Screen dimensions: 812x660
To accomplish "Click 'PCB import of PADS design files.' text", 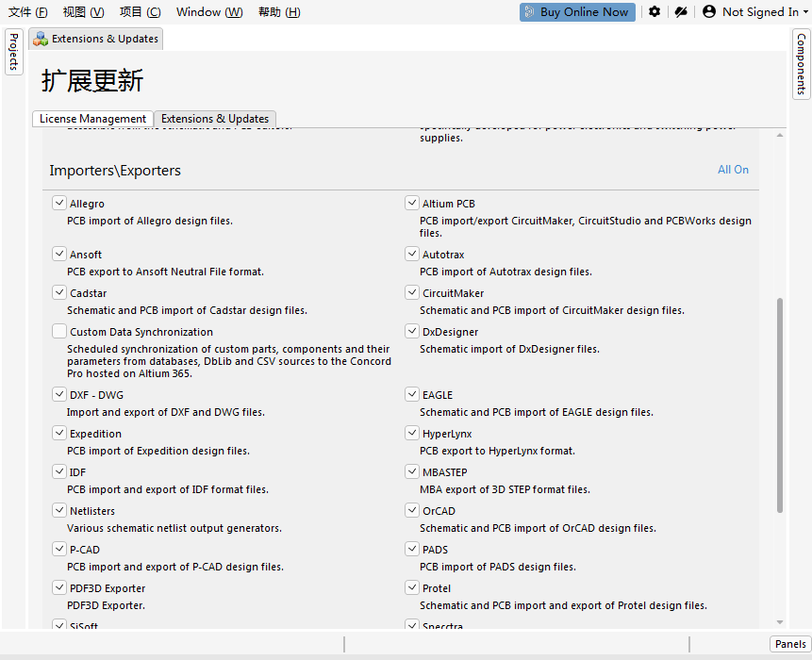I will click(x=498, y=568).
